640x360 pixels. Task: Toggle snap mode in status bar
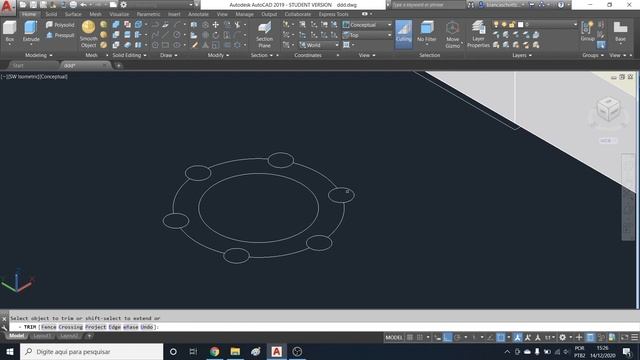click(420, 338)
